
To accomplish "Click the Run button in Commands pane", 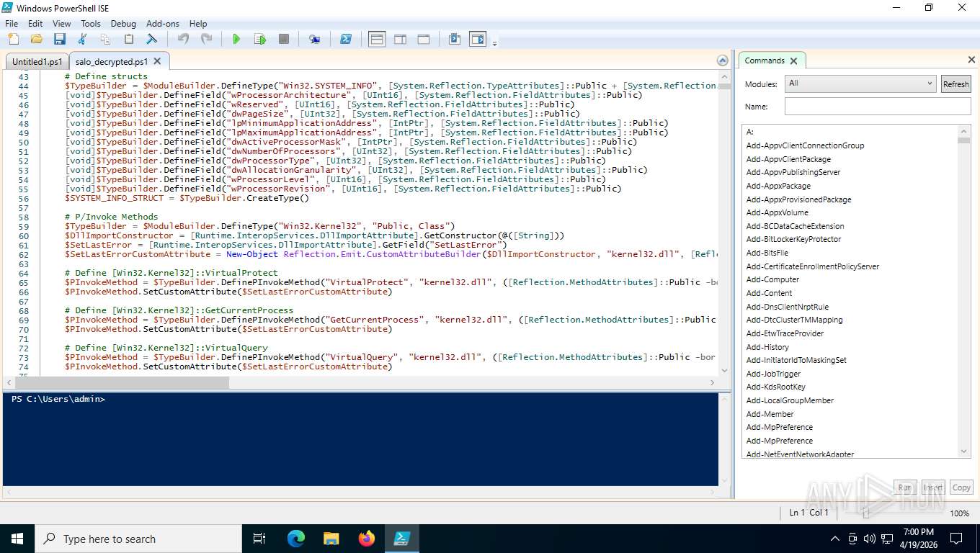I will (905, 487).
